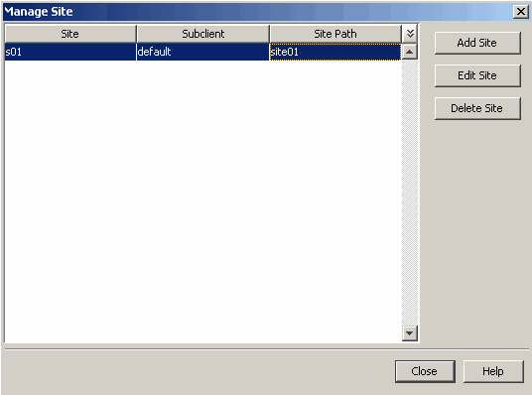Screen dimensions: 532x395
Task: Sort by the Site column header
Action: tap(70, 34)
